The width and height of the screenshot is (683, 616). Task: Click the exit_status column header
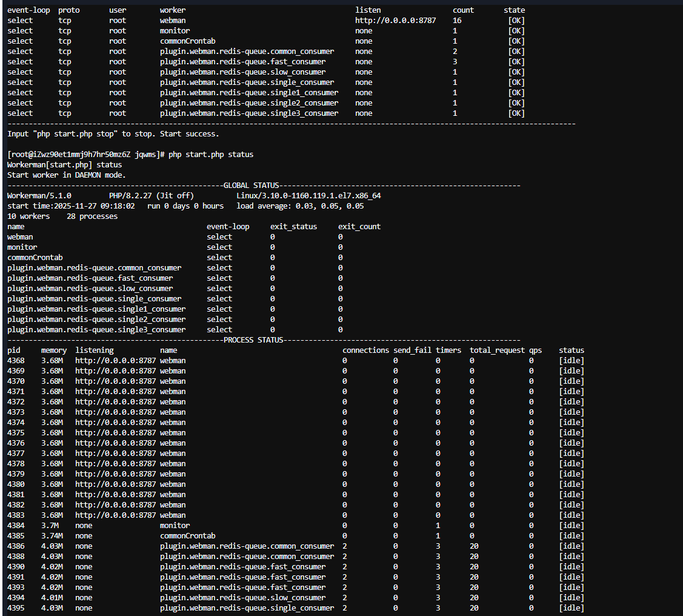coord(293,227)
